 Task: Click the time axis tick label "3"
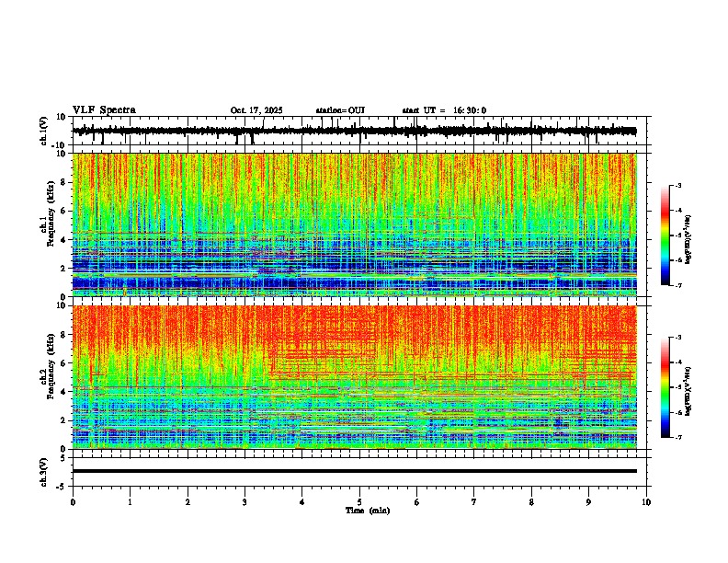[245, 502]
